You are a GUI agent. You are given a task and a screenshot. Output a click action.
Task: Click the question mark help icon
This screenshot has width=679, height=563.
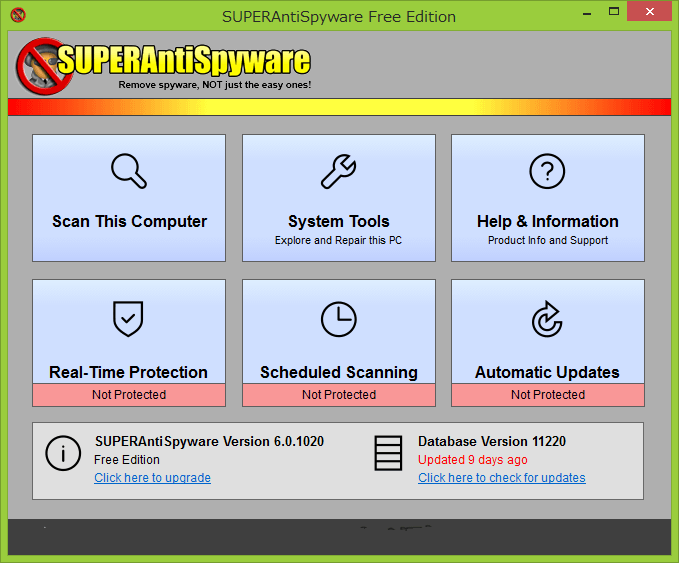click(547, 171)
